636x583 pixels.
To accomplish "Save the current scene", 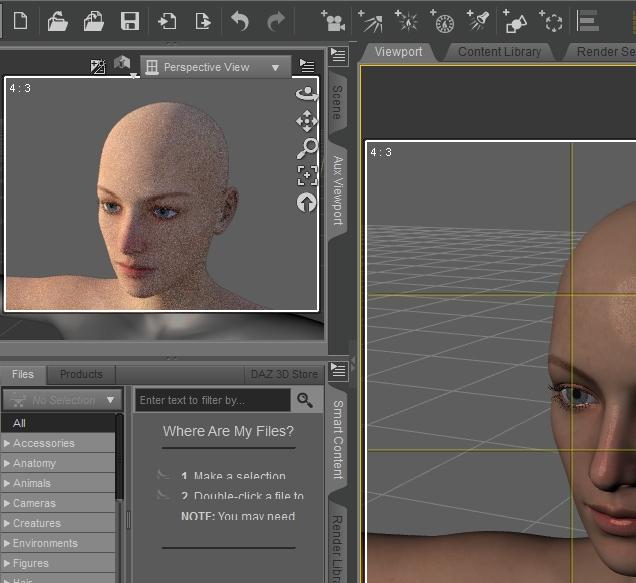I will tap(130, 21).
